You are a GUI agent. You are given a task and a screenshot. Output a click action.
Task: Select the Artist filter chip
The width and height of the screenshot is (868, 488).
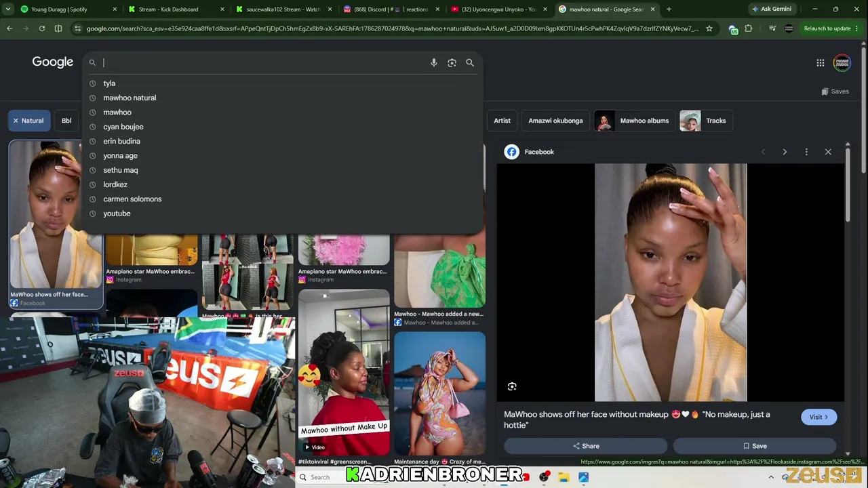502,121
